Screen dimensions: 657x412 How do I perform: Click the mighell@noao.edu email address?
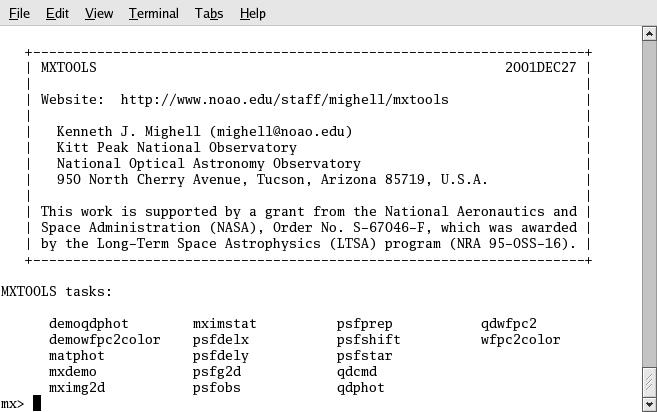pos(280,132)
